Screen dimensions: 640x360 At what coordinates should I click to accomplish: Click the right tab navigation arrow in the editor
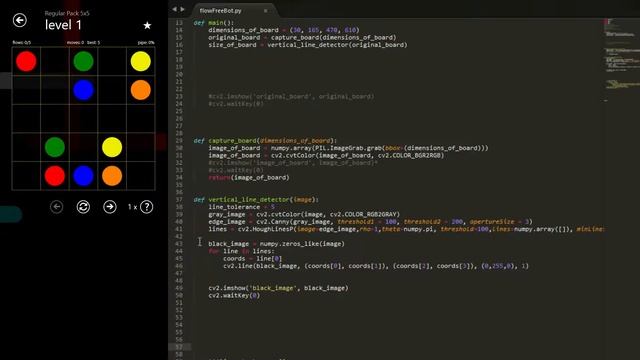(x=182, y=9)
